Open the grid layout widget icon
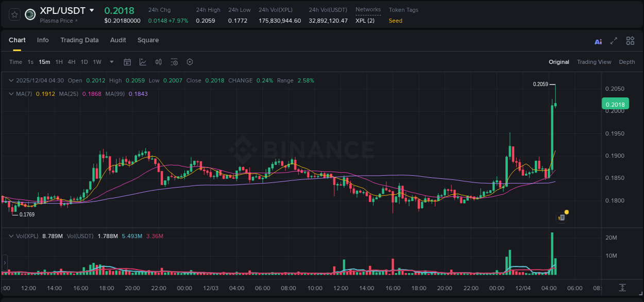Image resolution: width=644 pixels, height=302 pixels. [630, 41]
